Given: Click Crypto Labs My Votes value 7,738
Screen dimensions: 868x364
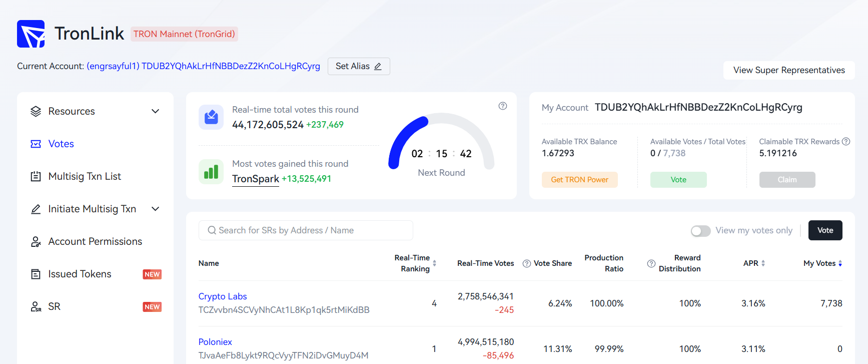Looking at the screenshot, I should pos(831,303).
